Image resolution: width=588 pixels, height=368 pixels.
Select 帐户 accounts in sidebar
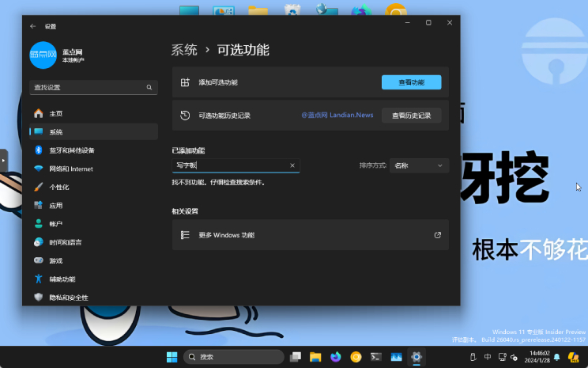click(x=55, y=224)
